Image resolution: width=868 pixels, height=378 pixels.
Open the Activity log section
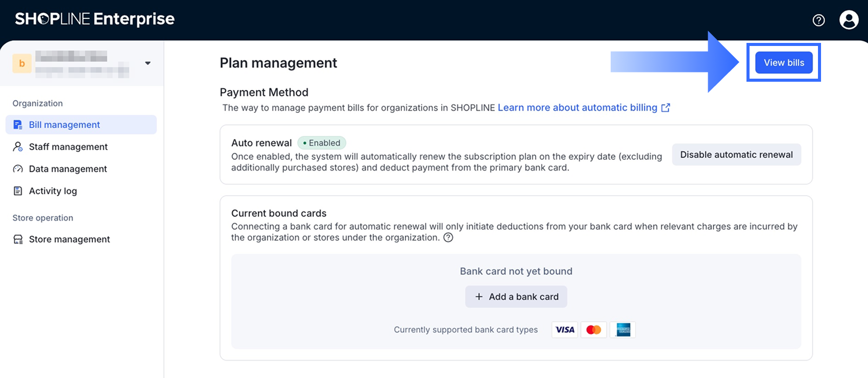[x=53, y=191]
